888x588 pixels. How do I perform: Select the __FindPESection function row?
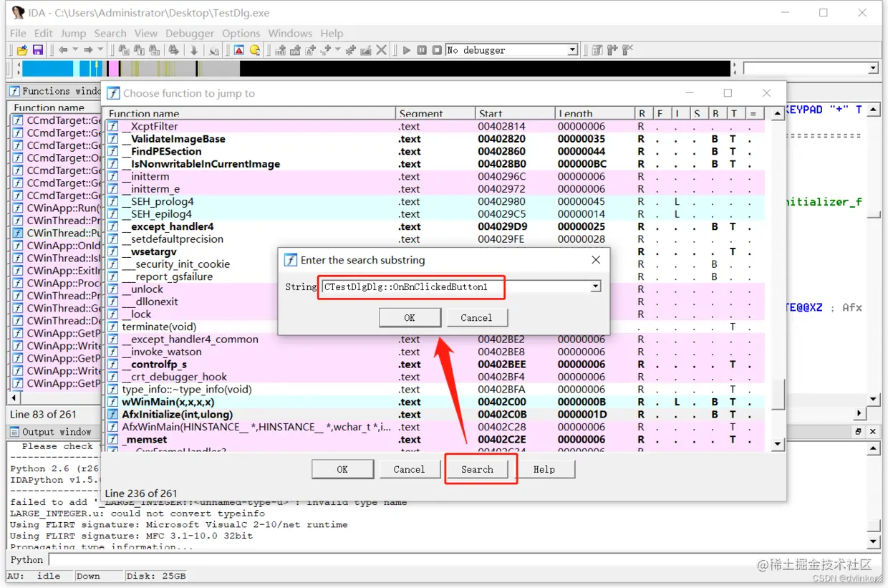[x=435, y=151]
